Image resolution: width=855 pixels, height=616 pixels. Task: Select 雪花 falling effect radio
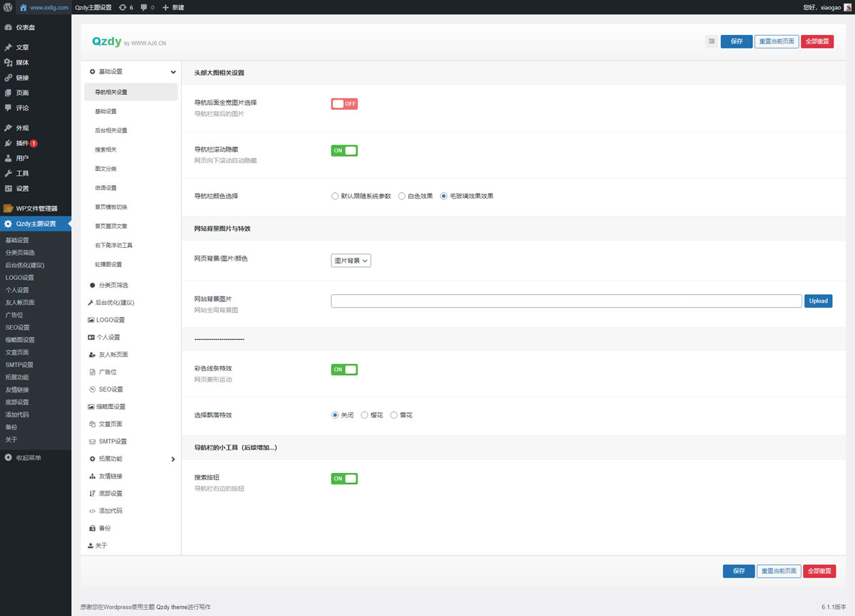(394, 414)
